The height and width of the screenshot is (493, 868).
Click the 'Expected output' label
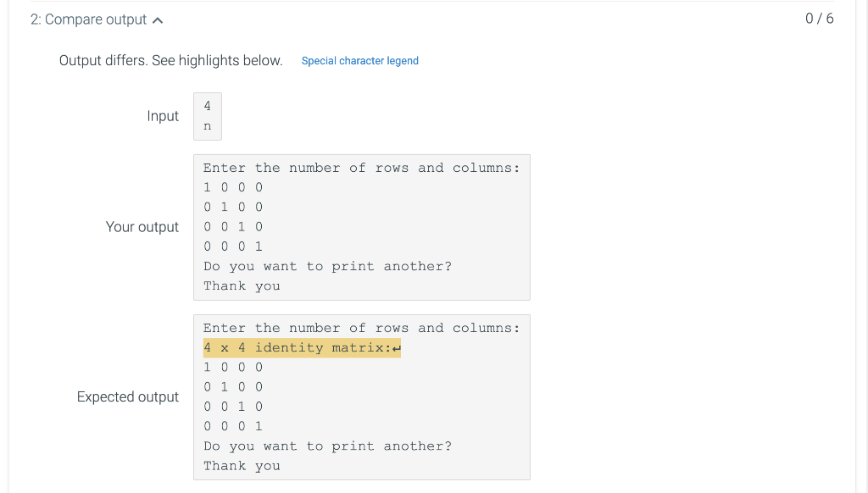click(128, 396)
